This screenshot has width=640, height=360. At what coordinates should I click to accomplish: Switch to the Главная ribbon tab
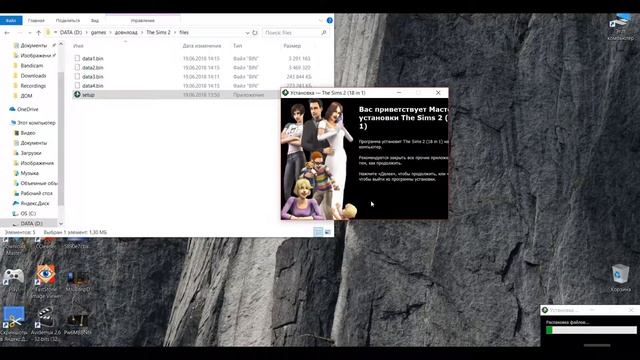(36, 20)
